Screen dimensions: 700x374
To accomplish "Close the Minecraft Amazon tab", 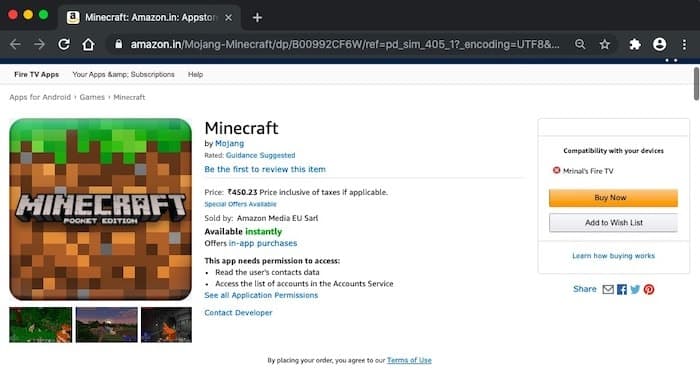I will click(x=228, y=17).
